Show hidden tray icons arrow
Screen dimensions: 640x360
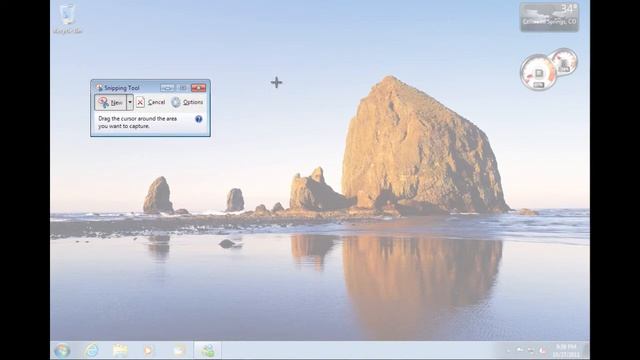pyautogui.click(x=508, y=351)
